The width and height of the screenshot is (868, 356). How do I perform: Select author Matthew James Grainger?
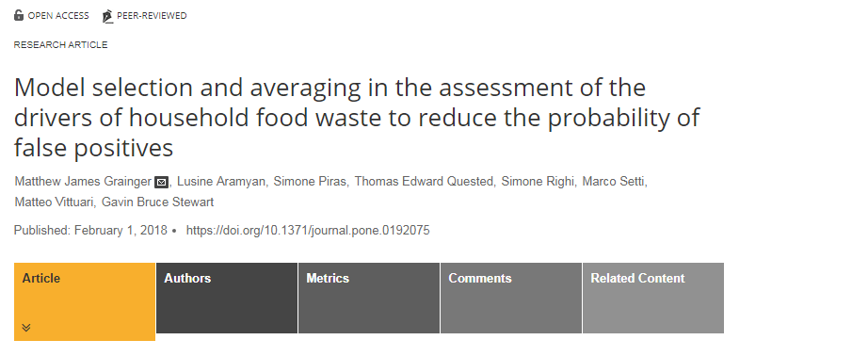83,182
